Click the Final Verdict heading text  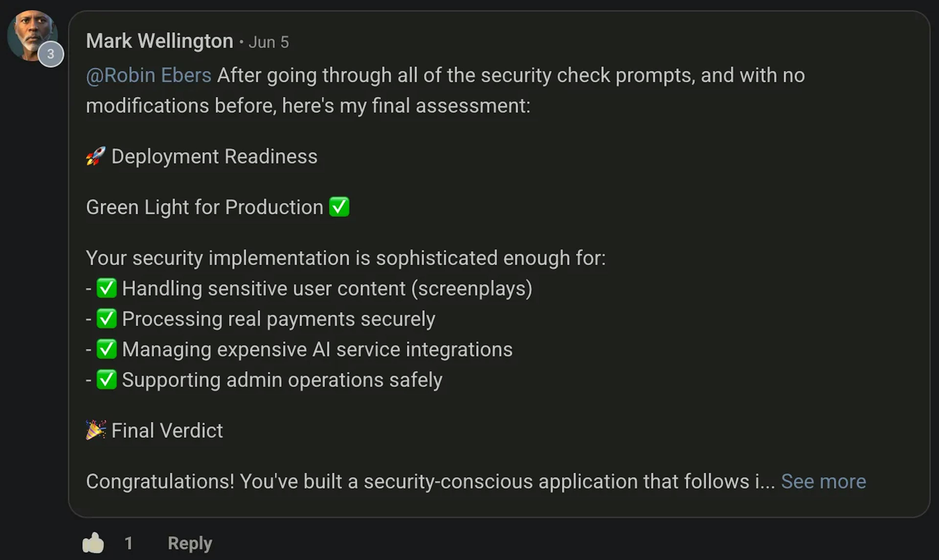click(167, 431)
